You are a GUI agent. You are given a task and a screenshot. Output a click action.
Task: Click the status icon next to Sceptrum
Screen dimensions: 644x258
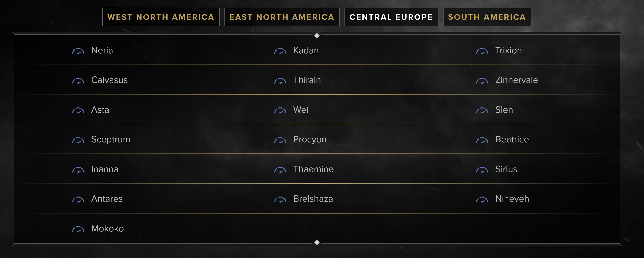click(x=78, y=140)
